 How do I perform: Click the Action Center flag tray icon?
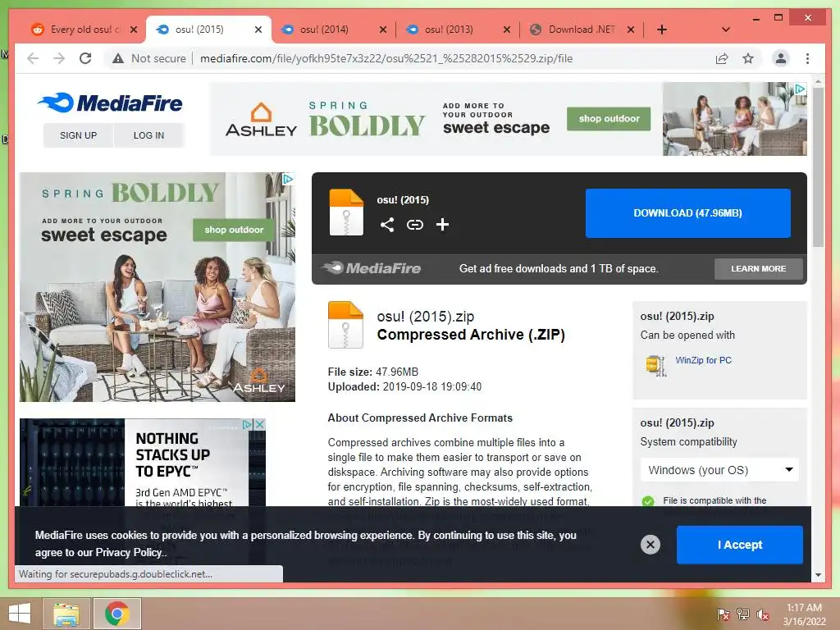point(724,614)
